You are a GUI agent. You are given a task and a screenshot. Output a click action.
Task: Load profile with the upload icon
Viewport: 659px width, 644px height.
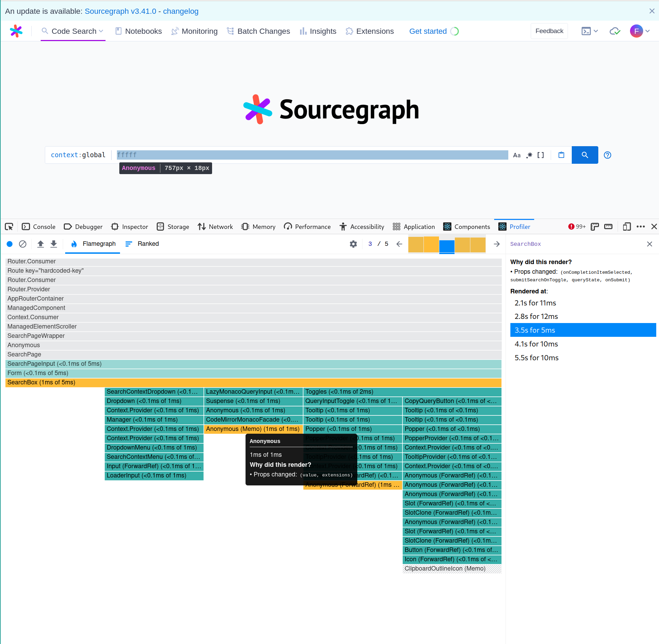[41, 244]
